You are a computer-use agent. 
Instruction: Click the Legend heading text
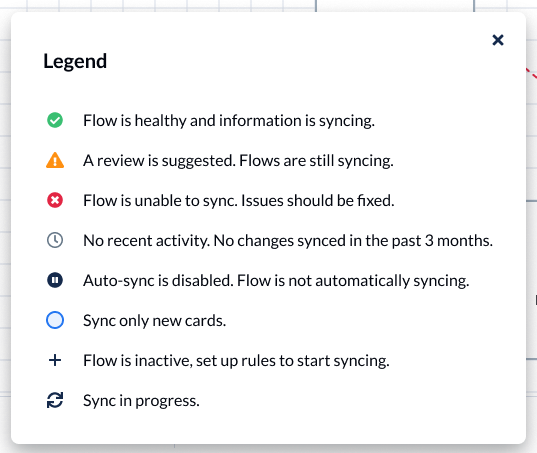click(x=75, y=62)
